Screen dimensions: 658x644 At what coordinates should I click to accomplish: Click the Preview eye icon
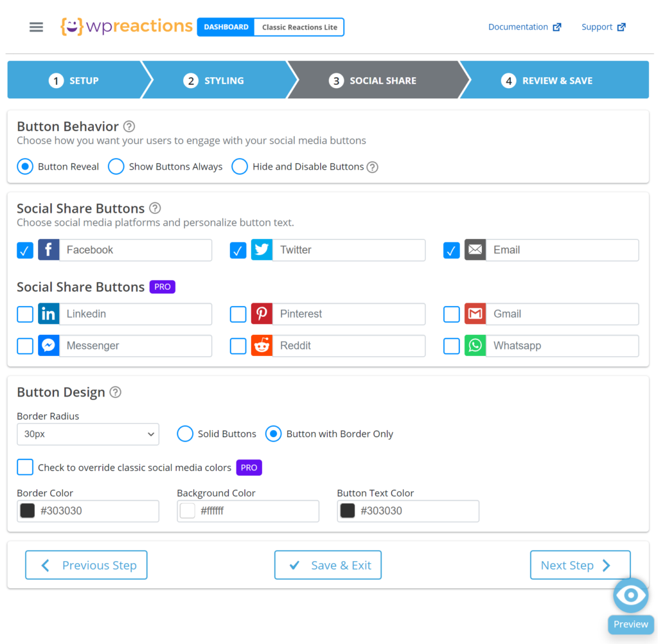pos(630,595)
